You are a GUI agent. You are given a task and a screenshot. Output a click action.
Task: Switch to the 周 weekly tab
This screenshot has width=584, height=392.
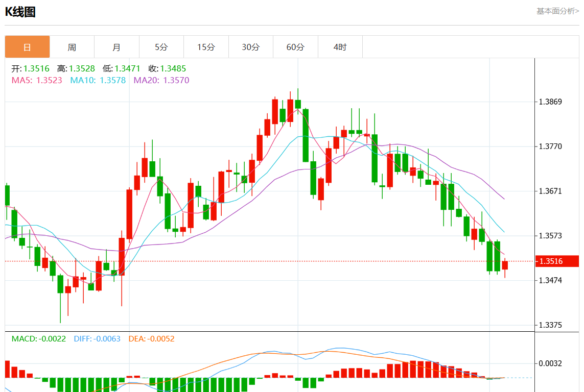(72, 47)
